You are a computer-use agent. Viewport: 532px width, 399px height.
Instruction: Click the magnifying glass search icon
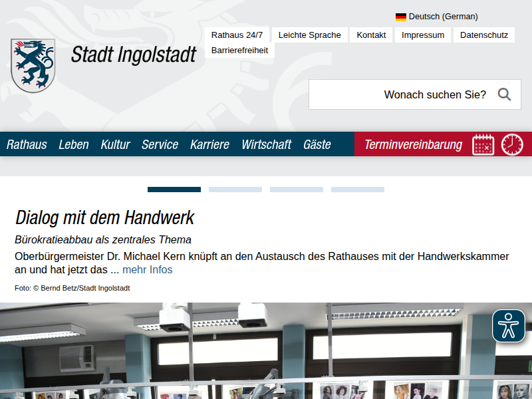click(504, 94)
